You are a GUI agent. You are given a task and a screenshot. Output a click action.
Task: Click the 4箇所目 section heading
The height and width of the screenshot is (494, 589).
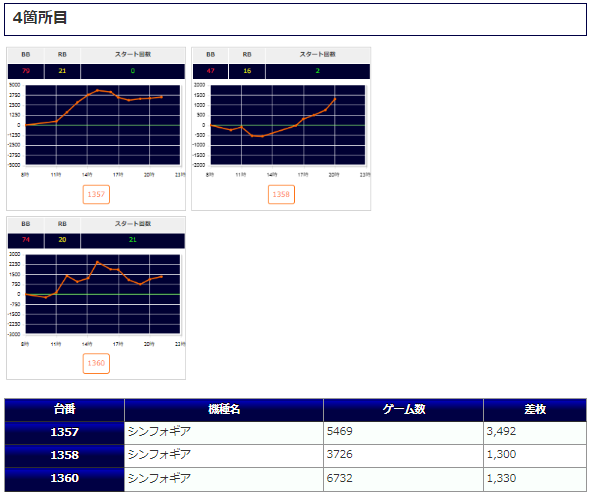[x=40, y=18]
